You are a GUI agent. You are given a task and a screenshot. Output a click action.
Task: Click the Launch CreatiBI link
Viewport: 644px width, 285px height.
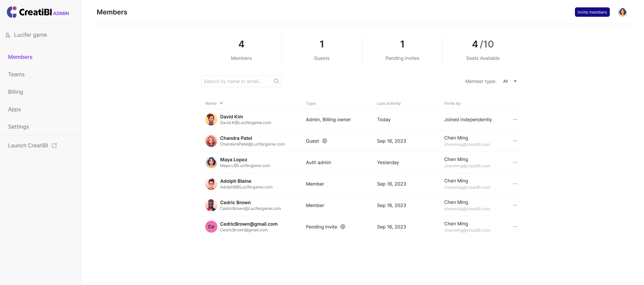(x=28, y=146)
